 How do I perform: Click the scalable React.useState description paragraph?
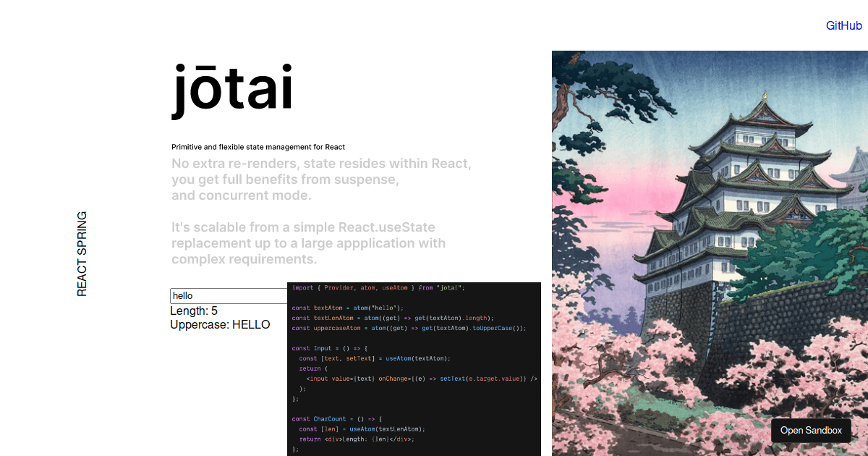307,242
